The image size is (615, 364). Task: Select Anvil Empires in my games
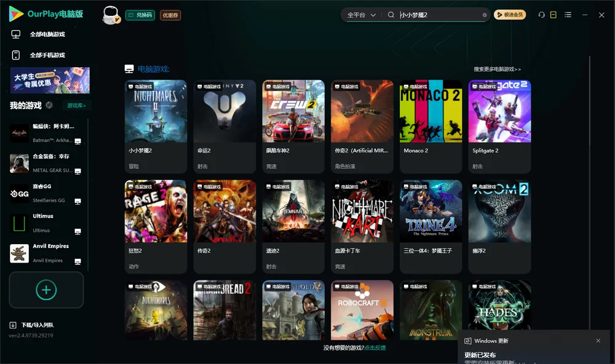tap(47, 253)
